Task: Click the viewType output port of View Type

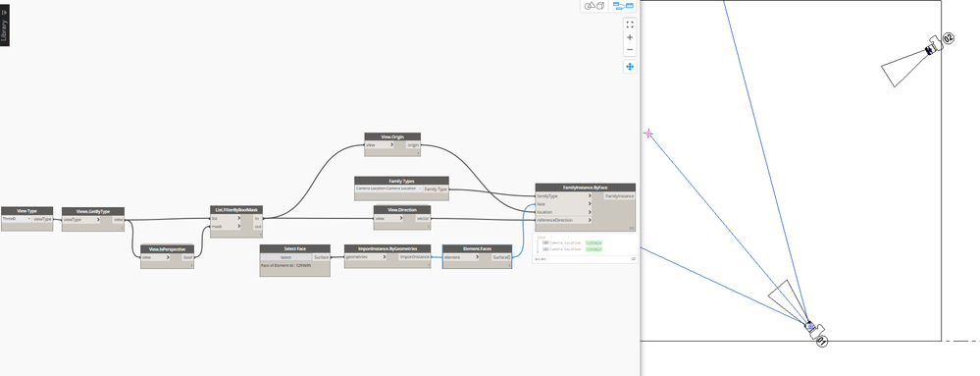Action: [42, 219]
